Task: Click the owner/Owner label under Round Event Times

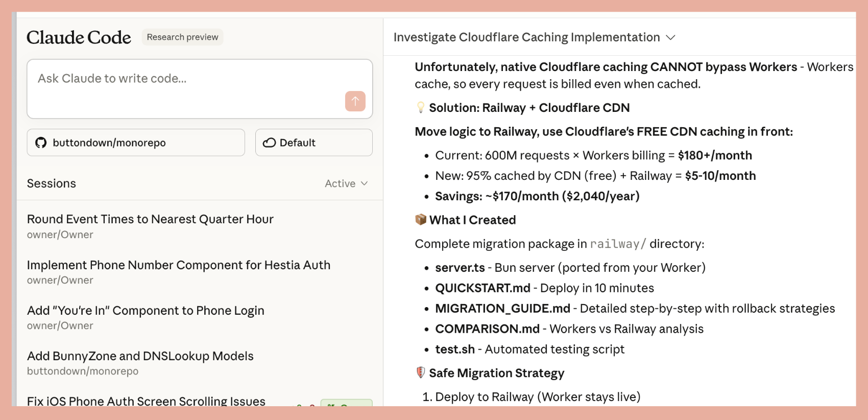Action: [60, 235]
